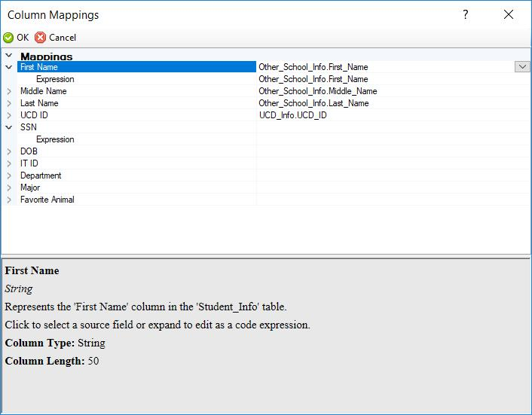Screen dimensions: 532x415
Task: Collapse the Mappings category
Action: click(9, 56)
